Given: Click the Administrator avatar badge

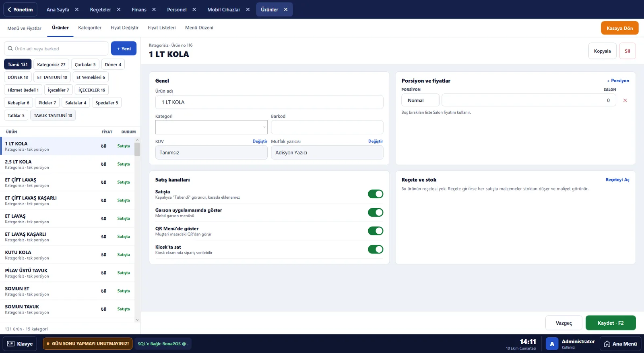Looking at the screenshot, I should pos(552,344).
